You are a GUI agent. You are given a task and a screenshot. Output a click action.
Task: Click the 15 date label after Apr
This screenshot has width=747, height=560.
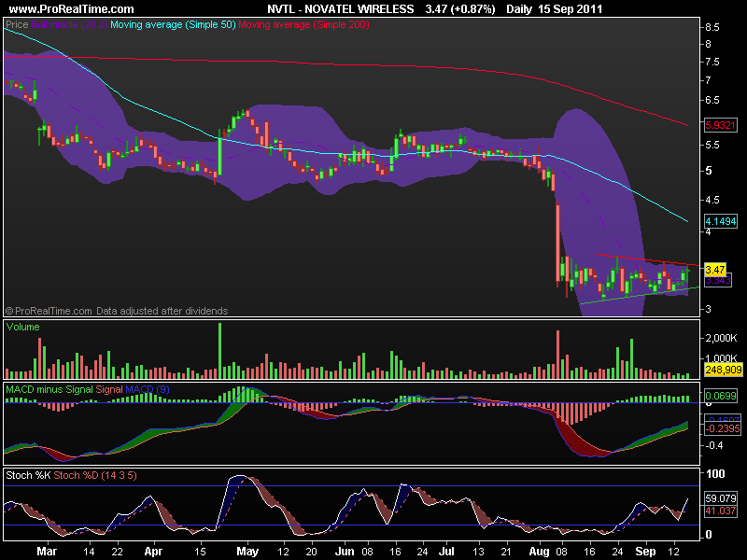tap(200, 552)
